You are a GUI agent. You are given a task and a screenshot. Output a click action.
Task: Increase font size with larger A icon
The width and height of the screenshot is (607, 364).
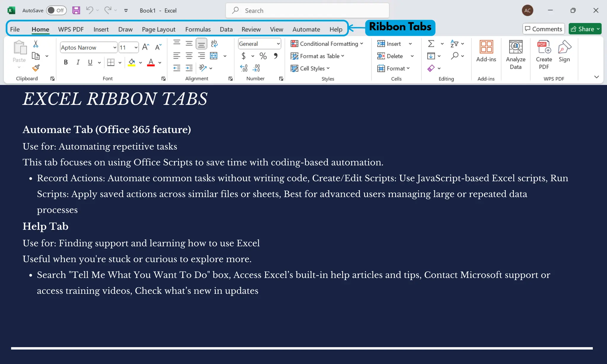146,47
